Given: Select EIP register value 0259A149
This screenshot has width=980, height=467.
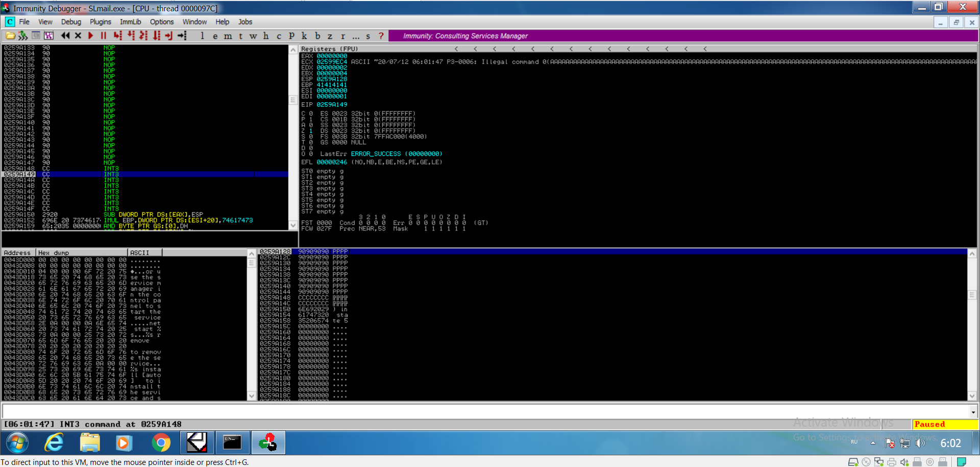Looking at the screenshot, I should 332,105.
